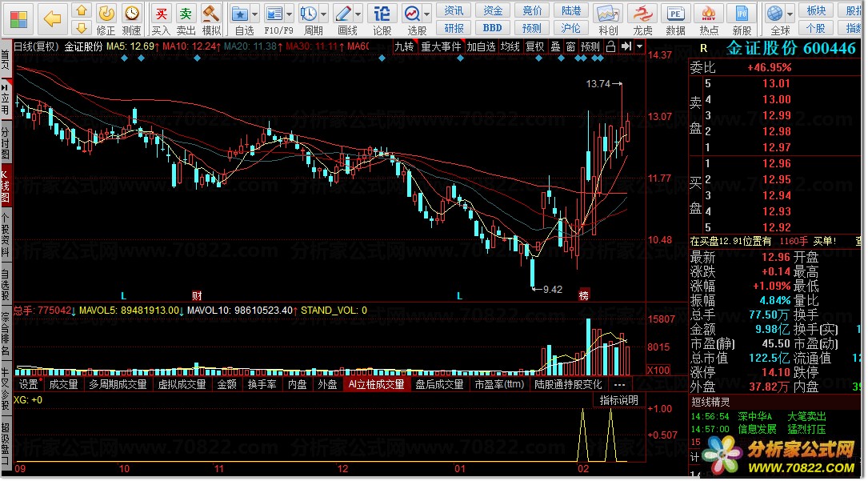Click the 测速 clock icon
Screen dimensions: 868x481
131,14
